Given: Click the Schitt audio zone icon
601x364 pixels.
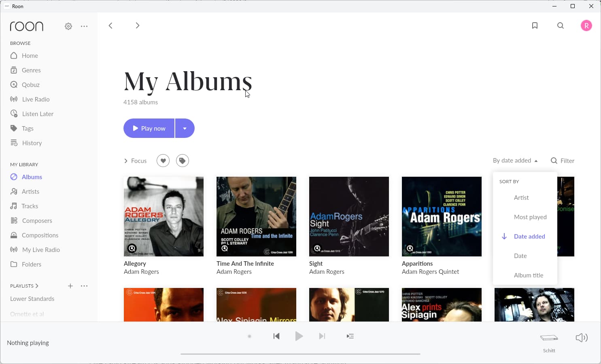Looking at the screenshot, I should [x=549, y=338].
